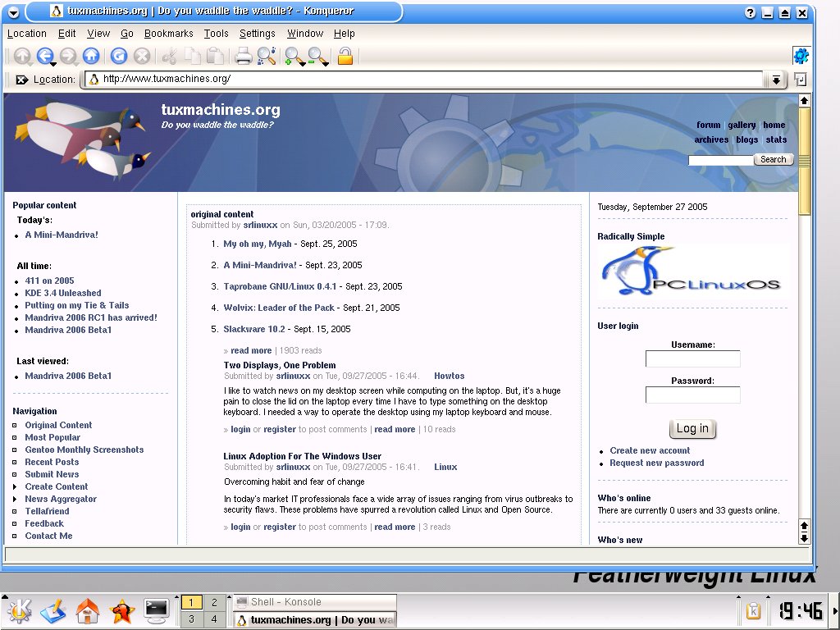Click the scrollbar up arrow at top
This screenshot has height=630, width=840.
point(804,100)
